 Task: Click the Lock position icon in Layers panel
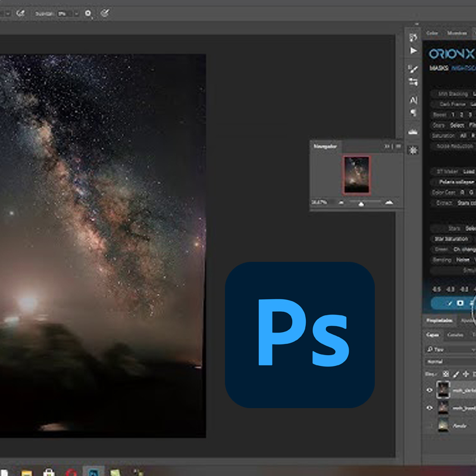(465, 374)
